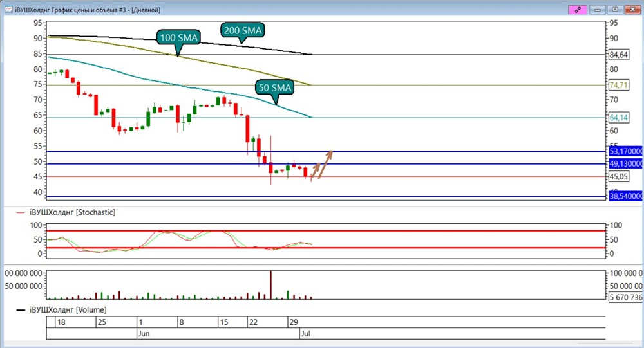
Task: Click the 5 670 736 volume value
Action: pyautogui.click(x=625, y=297)
